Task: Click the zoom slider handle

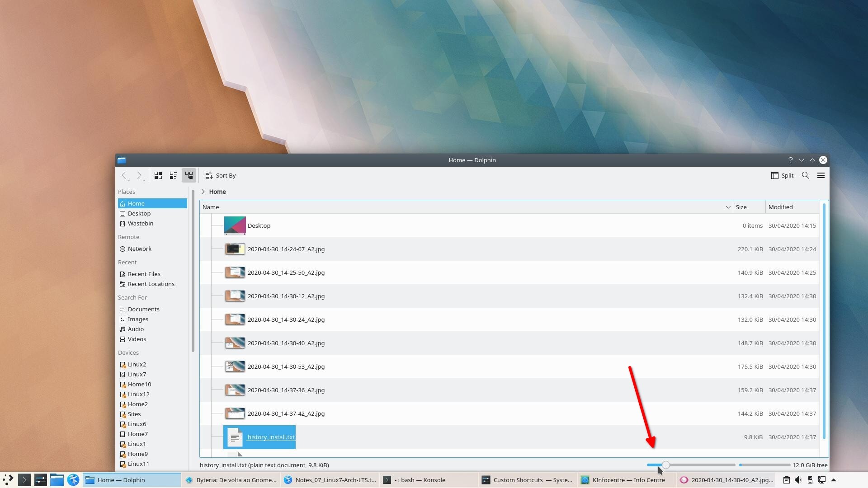Action: (x=666, y=465)
